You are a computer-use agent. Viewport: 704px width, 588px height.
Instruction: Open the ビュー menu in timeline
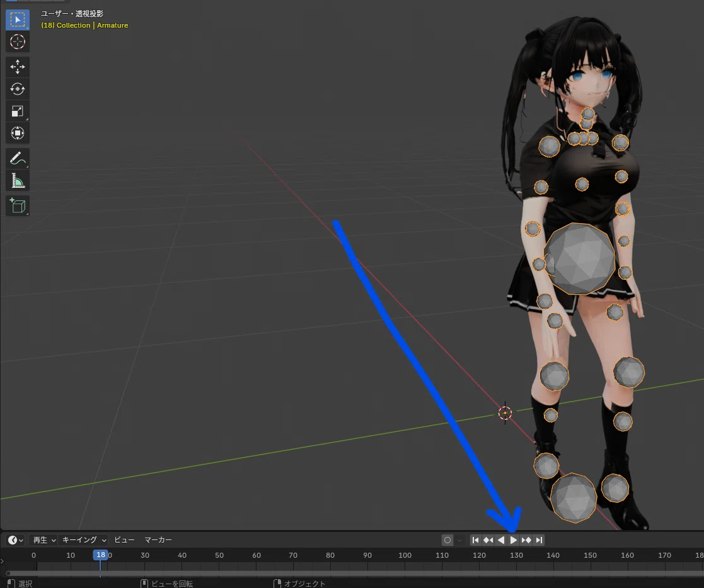[124, 540]
